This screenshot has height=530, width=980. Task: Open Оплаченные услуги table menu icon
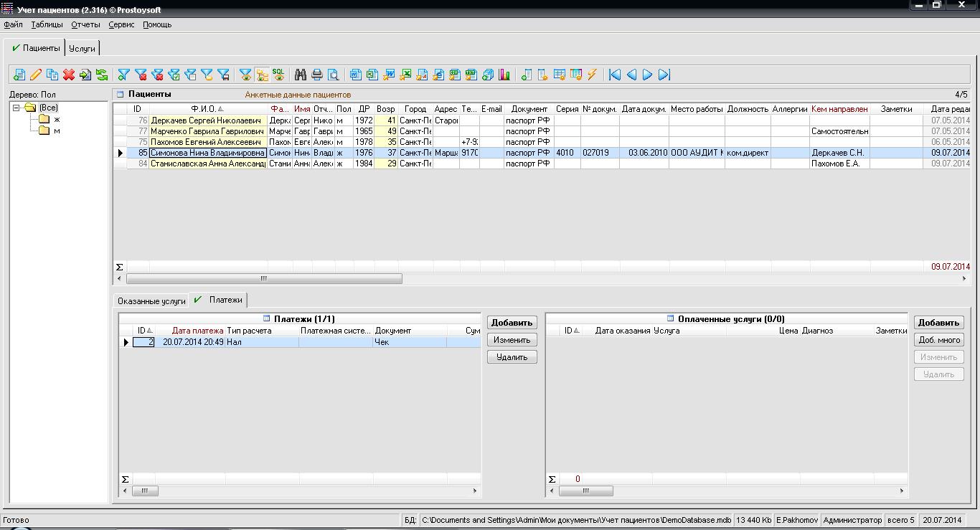[x=671, y=318]
